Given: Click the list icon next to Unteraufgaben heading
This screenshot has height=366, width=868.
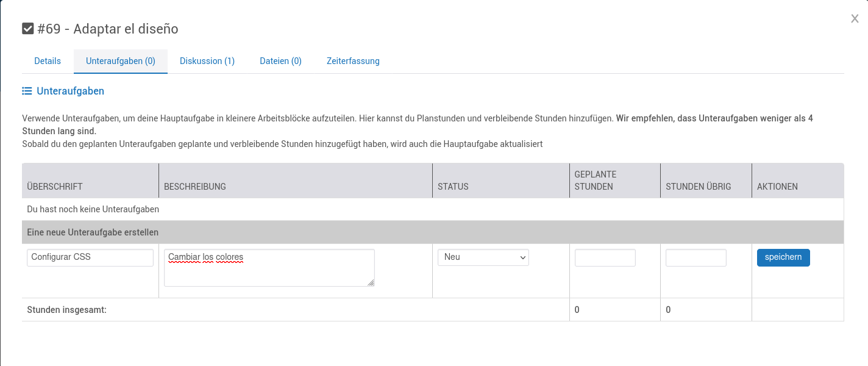Looking at the screenshot, I should click(27, 91).
